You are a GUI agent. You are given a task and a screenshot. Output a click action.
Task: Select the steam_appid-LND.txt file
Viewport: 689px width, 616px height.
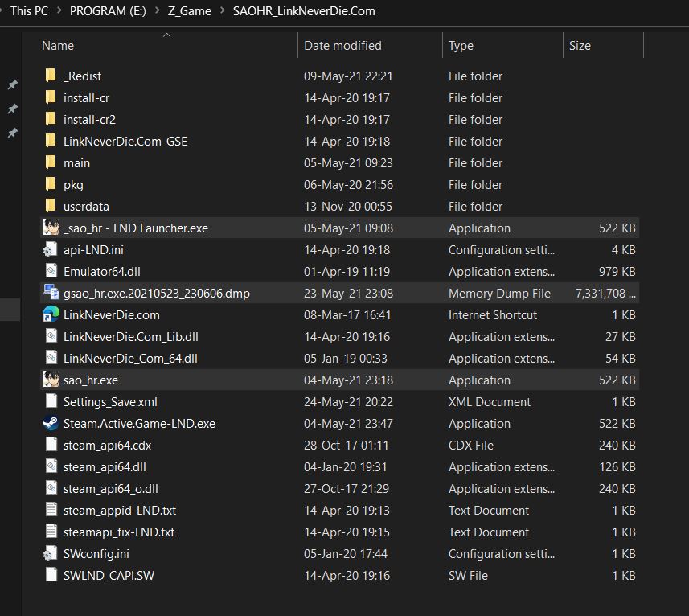pyautogui.click(x=119, y=511)
